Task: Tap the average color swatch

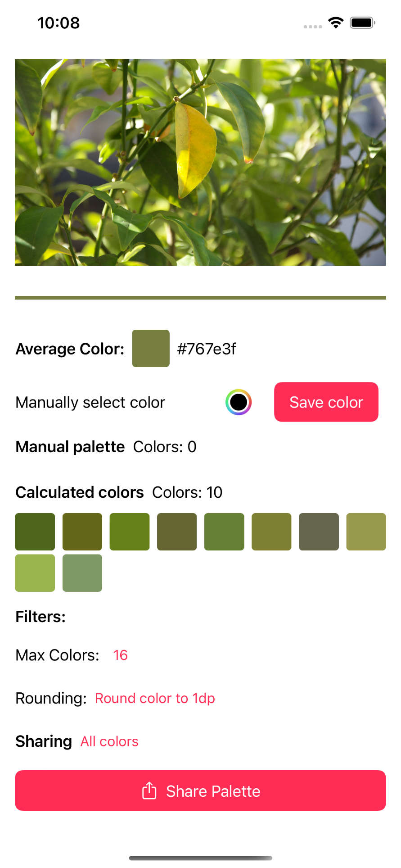Action: (151, 348)
